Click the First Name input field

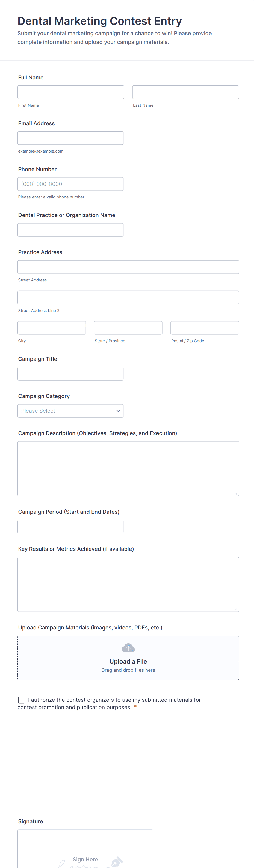coord(71,92)
